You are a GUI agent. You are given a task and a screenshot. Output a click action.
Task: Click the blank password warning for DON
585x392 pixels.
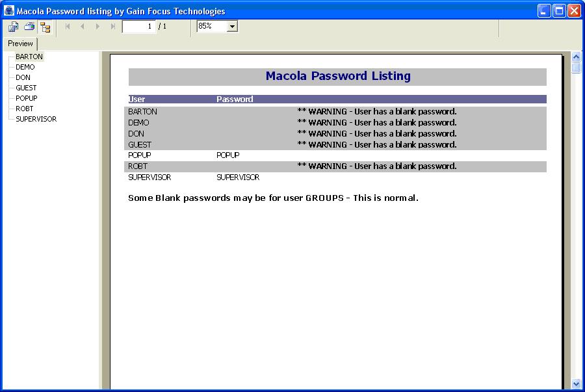pyautogui.click(x=377, y=133)
